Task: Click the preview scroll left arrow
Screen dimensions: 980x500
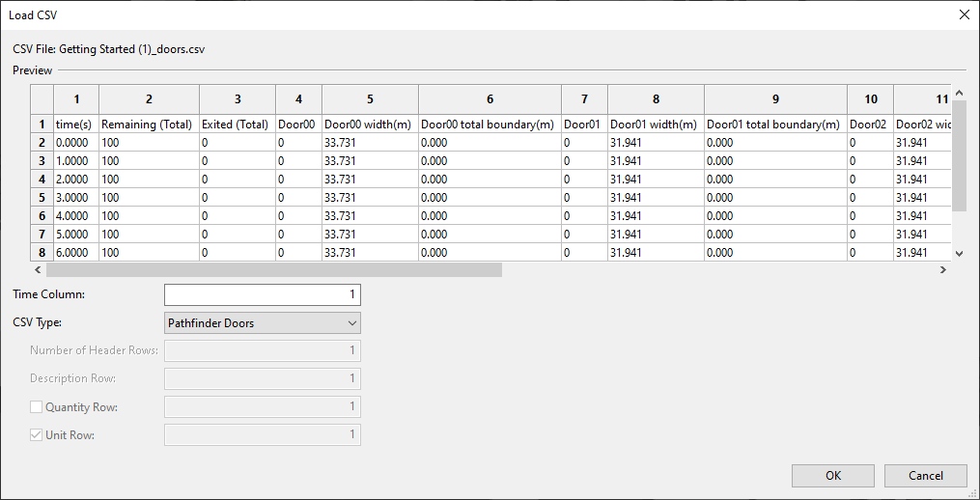Action: point(38,270)
